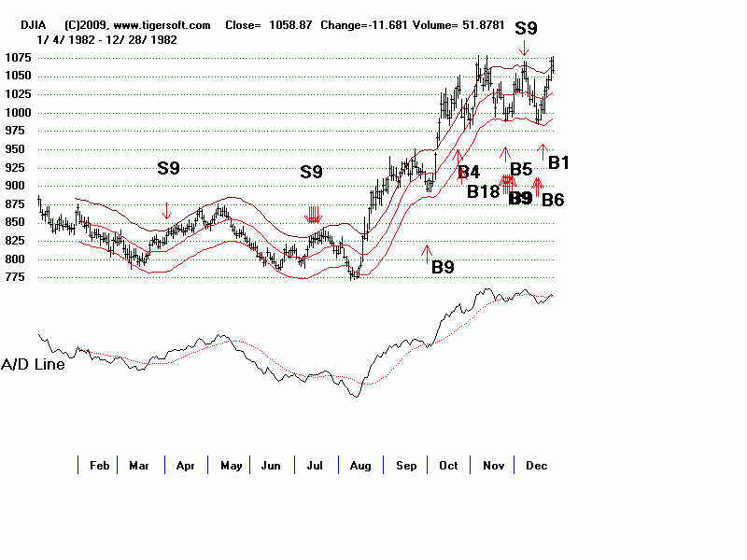Click the cluster of red sell arrows in July

click(314, 214)
